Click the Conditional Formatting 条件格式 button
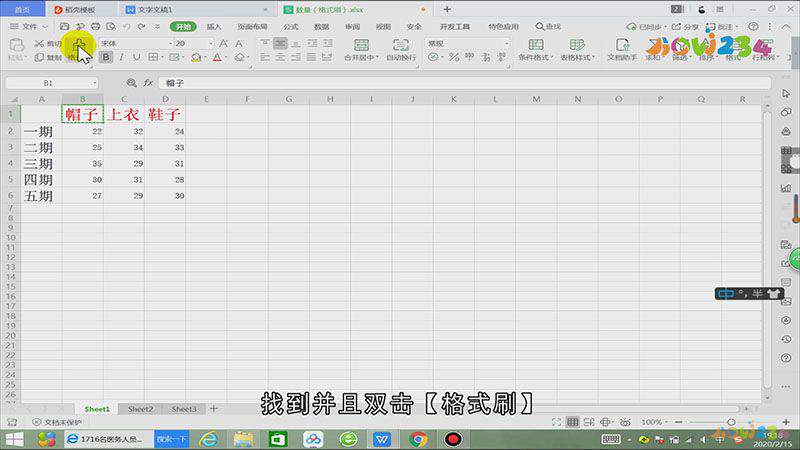Image resolution: width=800 pixels, height=450 pixels. (536, 49)
